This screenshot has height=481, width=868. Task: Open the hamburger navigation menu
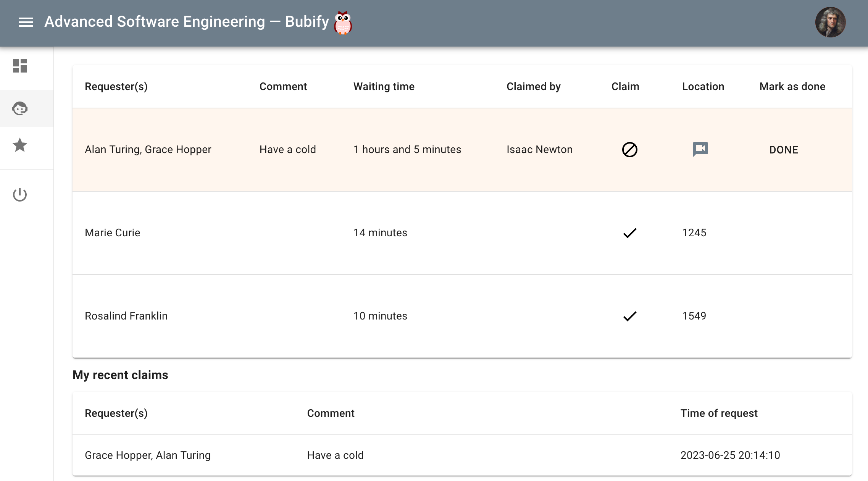[26, 22]
